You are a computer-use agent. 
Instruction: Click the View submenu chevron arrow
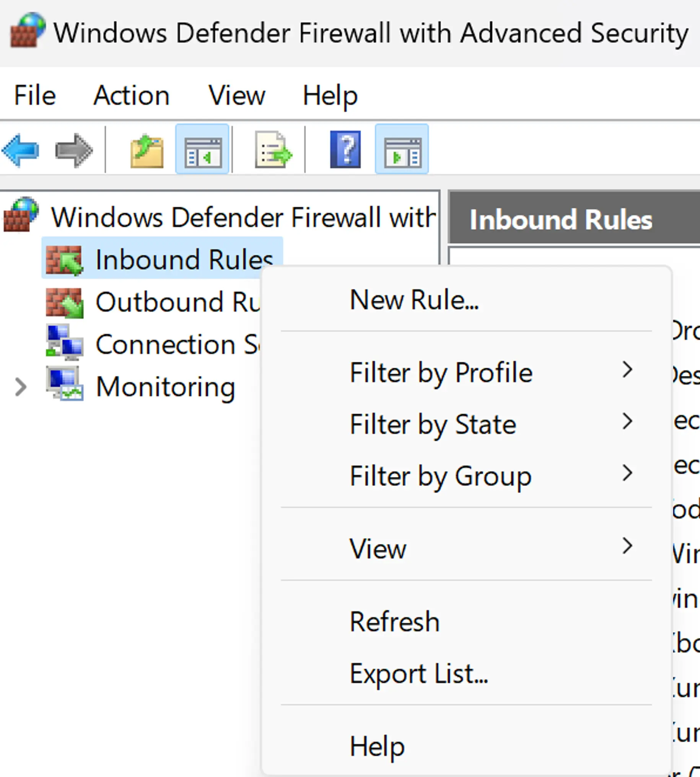[x=627, y=546]
